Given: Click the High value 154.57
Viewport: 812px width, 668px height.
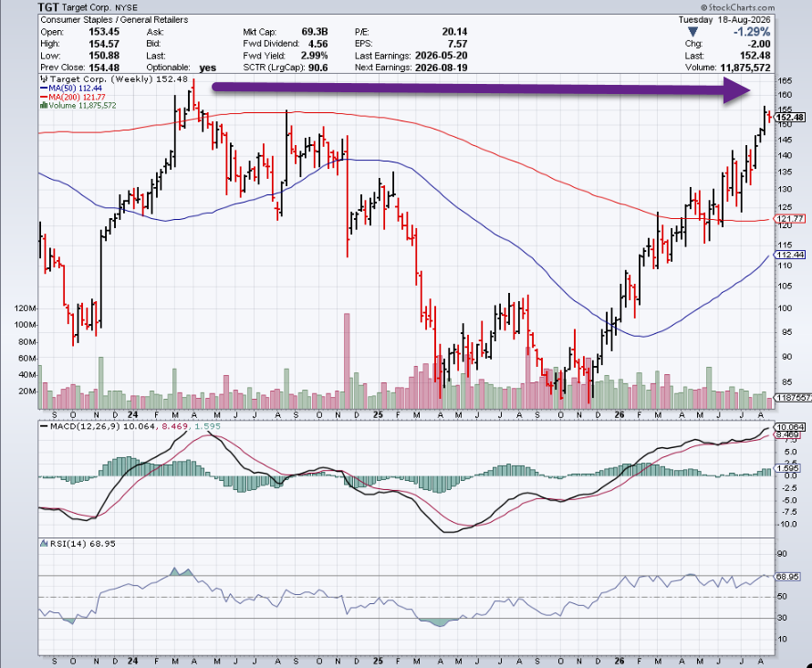Looking at the screenshot, I should click(104, 44).
